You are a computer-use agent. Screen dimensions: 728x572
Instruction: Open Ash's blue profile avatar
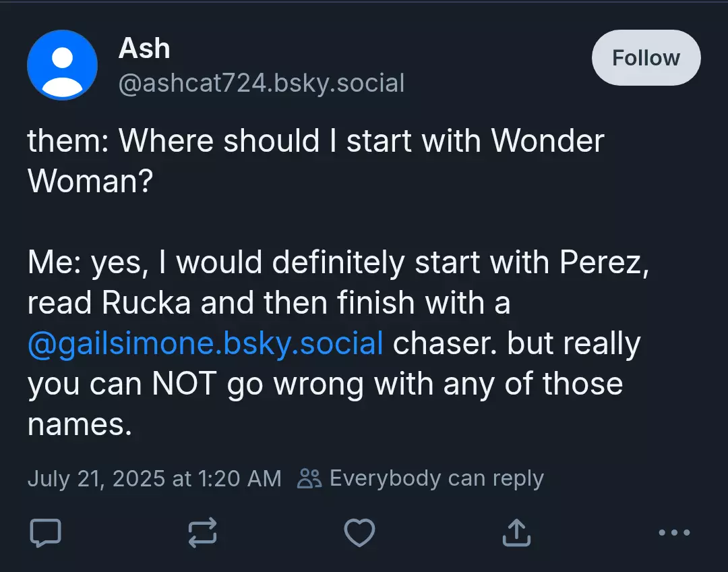click(62, 65)
